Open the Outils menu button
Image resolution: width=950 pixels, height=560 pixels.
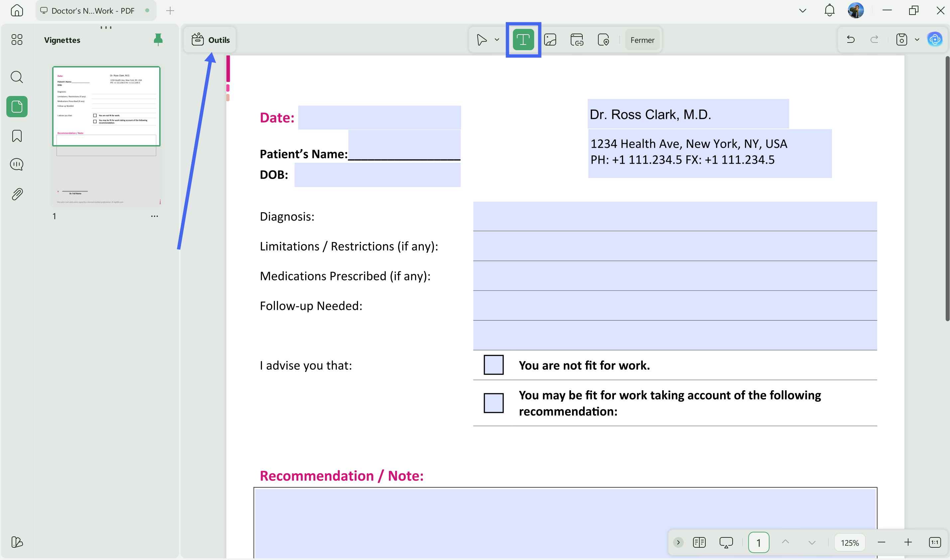pyautogui.click(x=210, y=40)
